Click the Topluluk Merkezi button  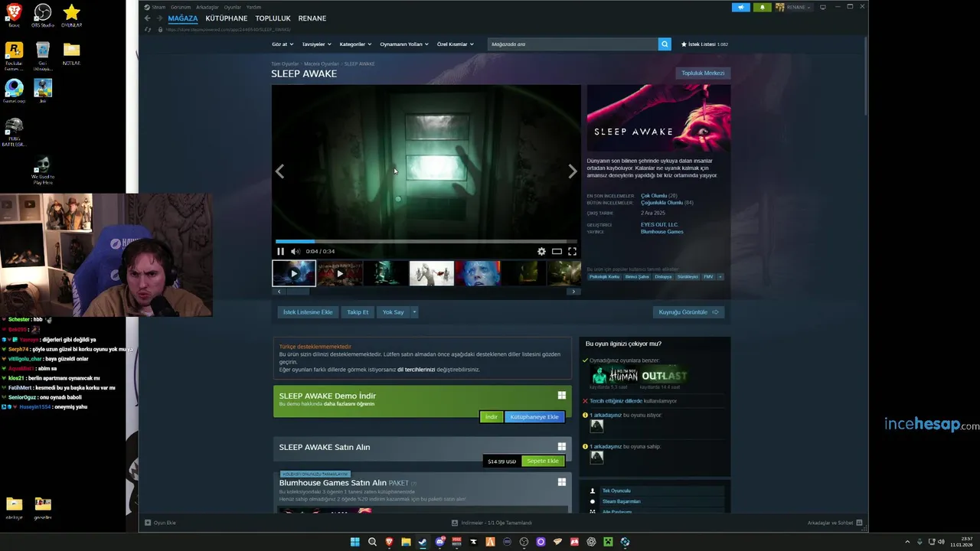[x=703, y=73]
